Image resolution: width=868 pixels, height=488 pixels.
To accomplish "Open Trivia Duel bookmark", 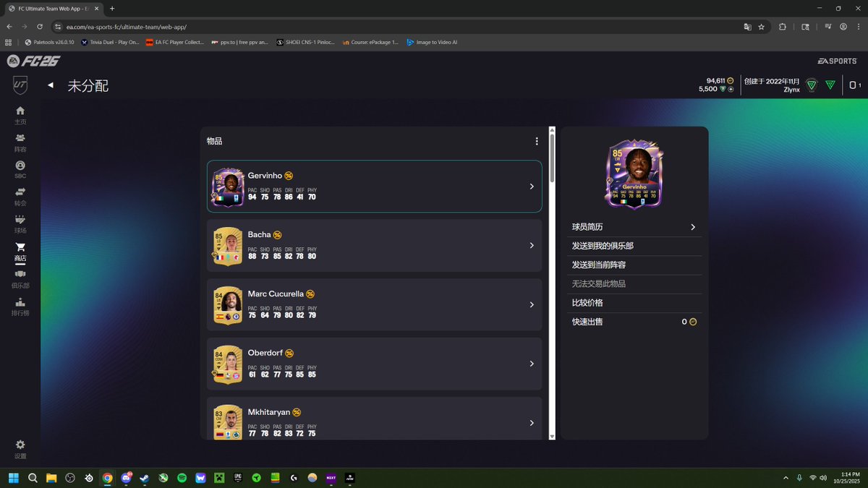I will [110, 43].
